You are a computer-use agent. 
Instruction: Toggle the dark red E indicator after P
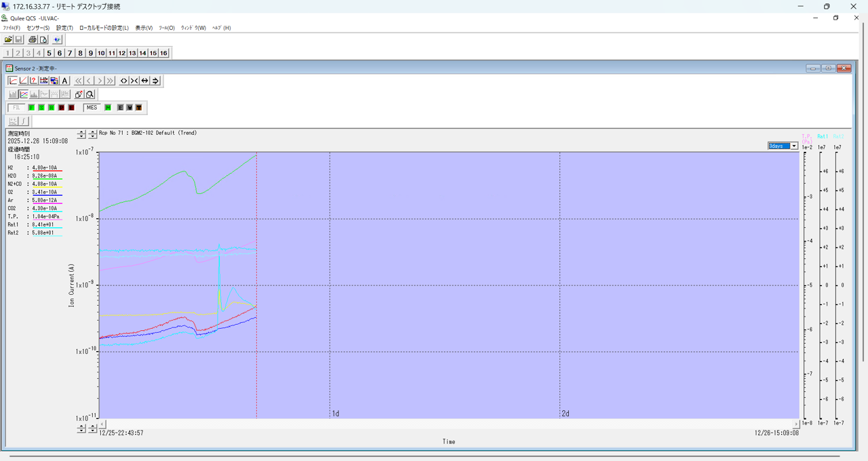coord(71,108)
